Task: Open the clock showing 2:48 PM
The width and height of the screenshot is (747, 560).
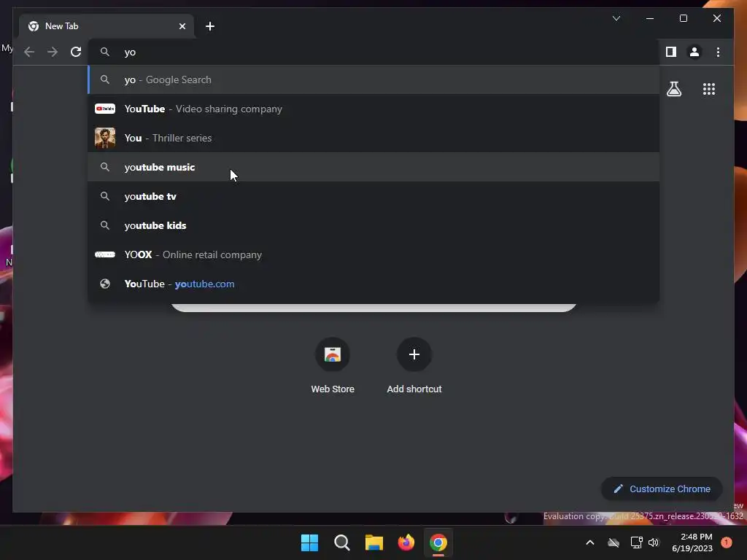Action: click(x=692, y=542)
